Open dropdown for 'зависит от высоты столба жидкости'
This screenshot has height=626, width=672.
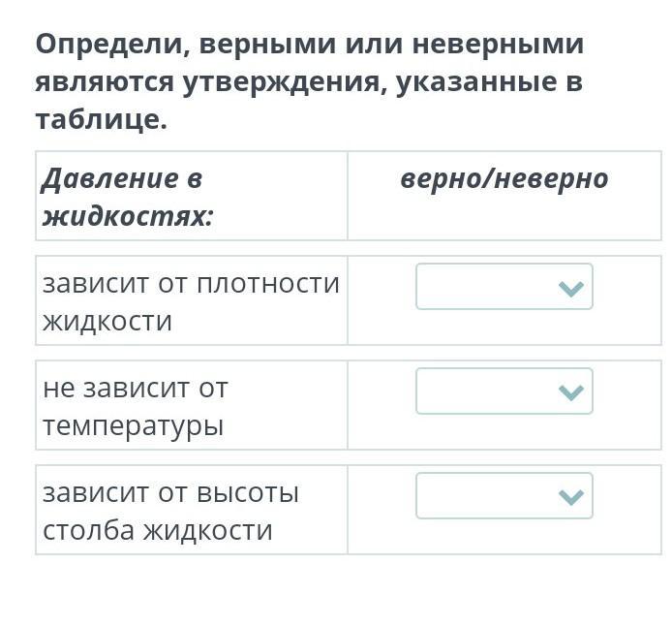pyautogui.click(x=504, y=495)
